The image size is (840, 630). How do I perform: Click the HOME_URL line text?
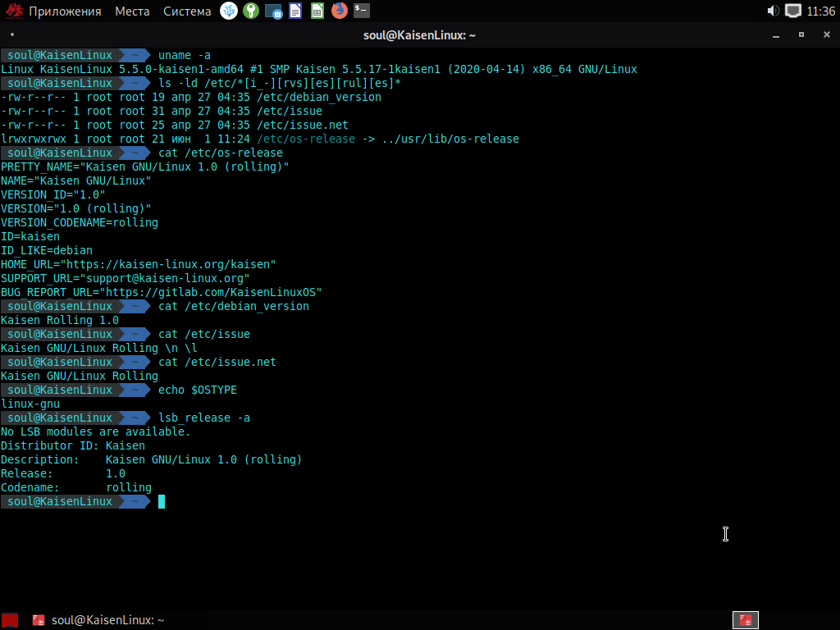point(138,264)
